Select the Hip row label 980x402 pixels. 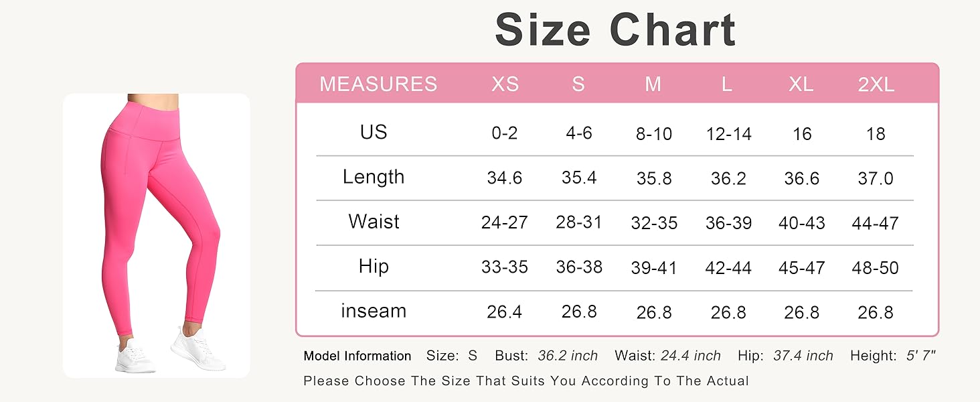click(374, 267)
